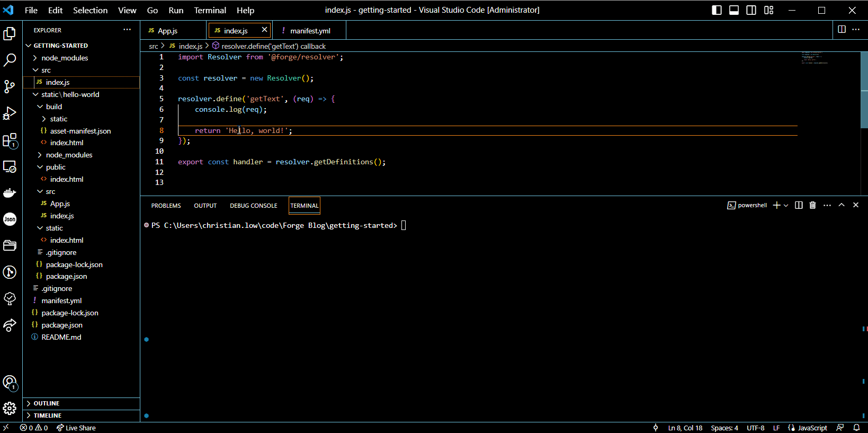This screenshot has height=433, width=868.
Task: Open the tree-shaped extension icon in activity bar
Action: tap(10, 298)
